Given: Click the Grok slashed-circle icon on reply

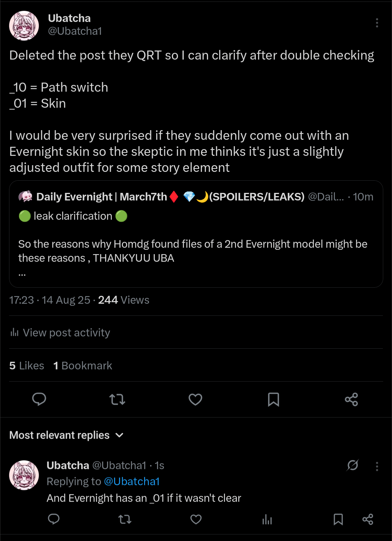Looking at the screenshot, I should pos(352,465).
